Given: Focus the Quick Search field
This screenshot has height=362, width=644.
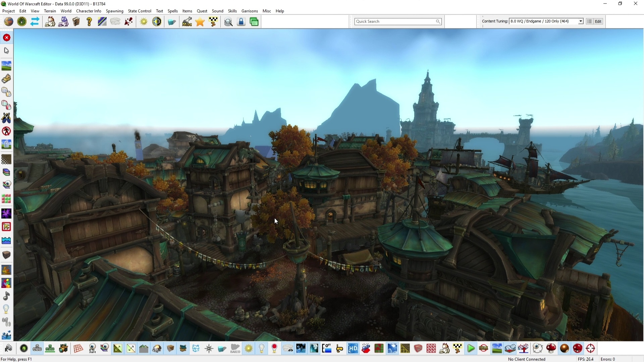Looking at the screenshot, I should point(398,21).
